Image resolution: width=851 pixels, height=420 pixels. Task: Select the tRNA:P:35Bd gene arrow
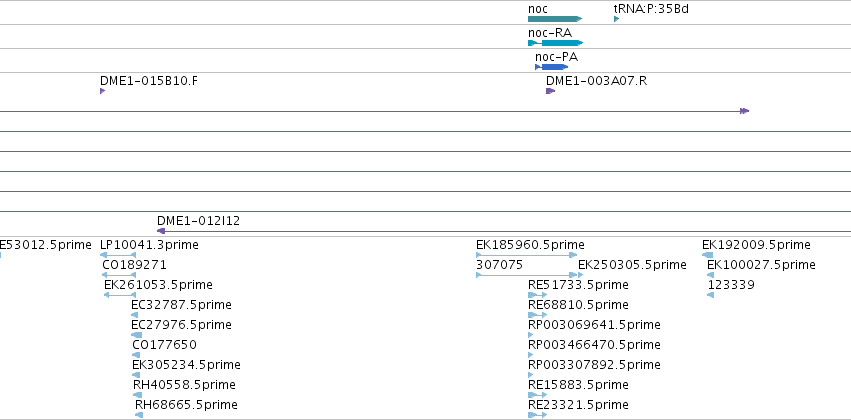click(617, 19)
